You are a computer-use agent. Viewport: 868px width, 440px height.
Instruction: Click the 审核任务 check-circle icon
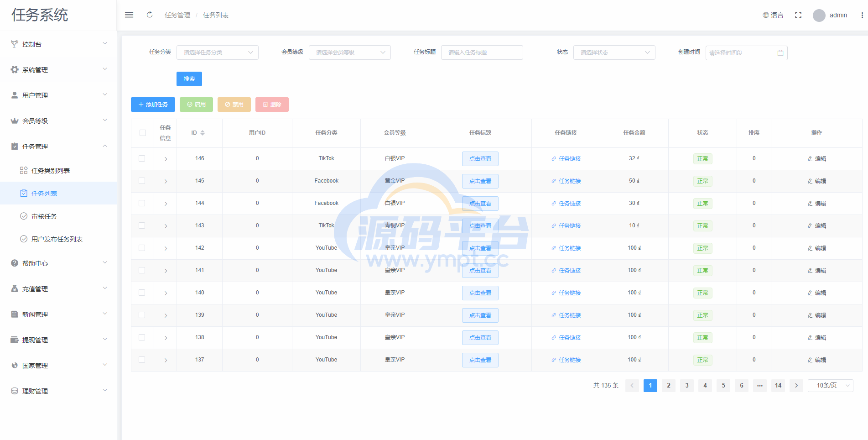pyautogui.click(x=24, y=216)
